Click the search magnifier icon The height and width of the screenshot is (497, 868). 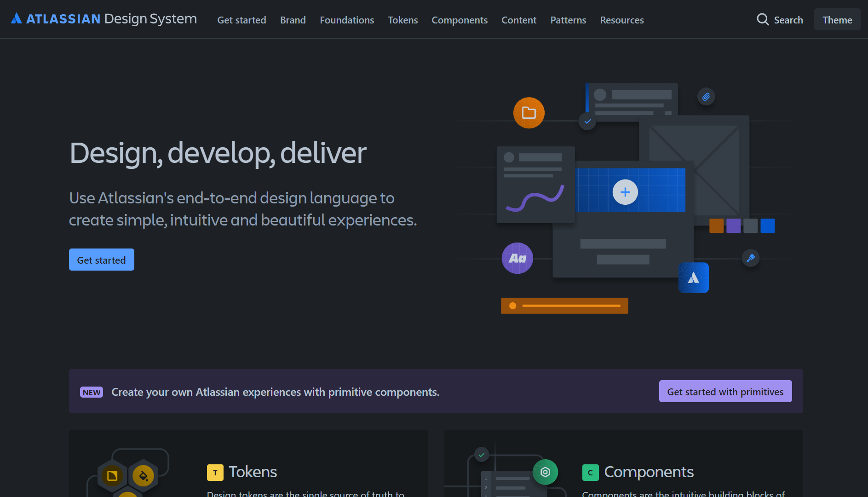pos(763,19)
